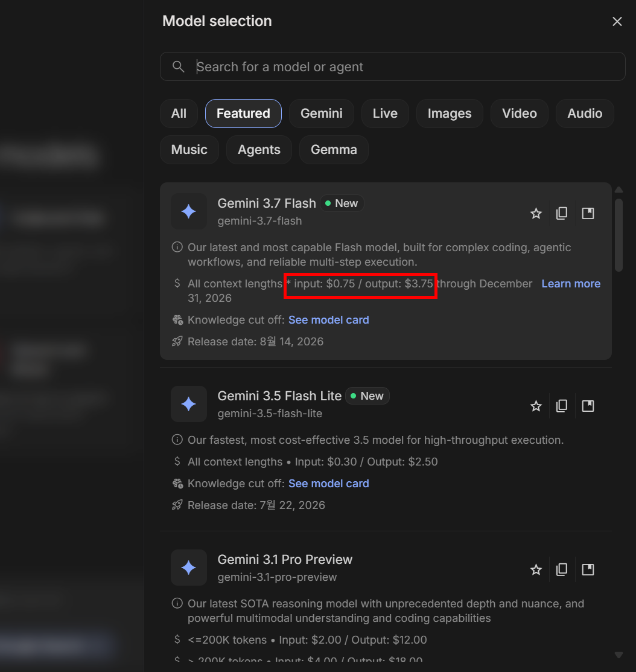This screenshot has height=672, width=636.
Task: Open Gemini 3.1 Pro Preview details icon
Action: [588, 569]
